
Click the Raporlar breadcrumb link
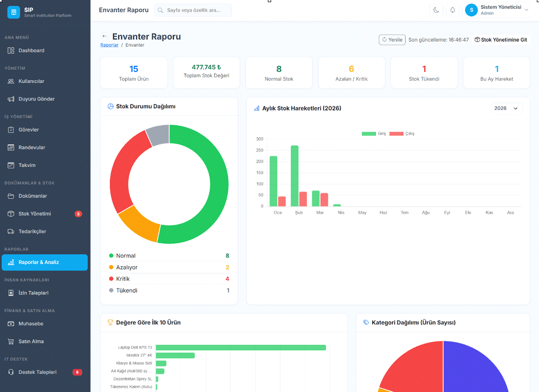[109, 45]
